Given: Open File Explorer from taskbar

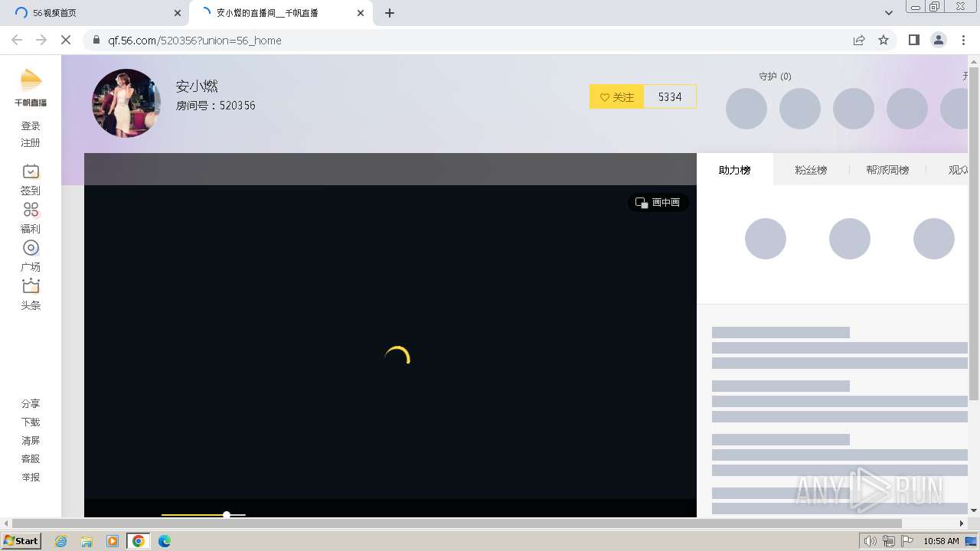Looking at the screenshot, I should pyautogui.click(x=87, y=541).
